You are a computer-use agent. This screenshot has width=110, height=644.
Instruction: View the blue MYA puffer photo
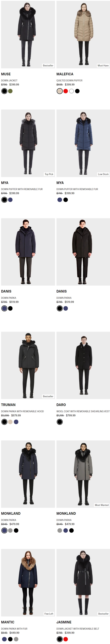point(83,143)
